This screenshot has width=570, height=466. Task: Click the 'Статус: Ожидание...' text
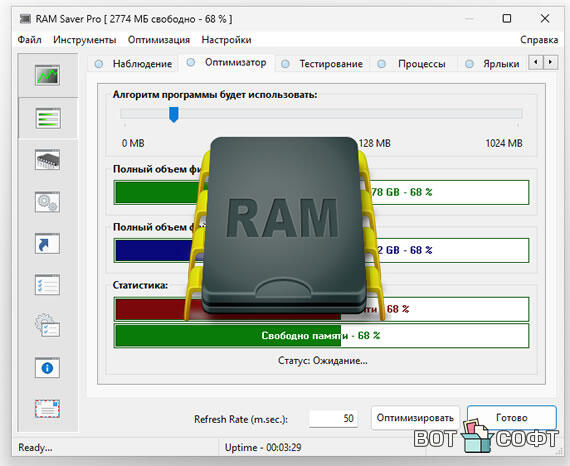click(322, 361)
